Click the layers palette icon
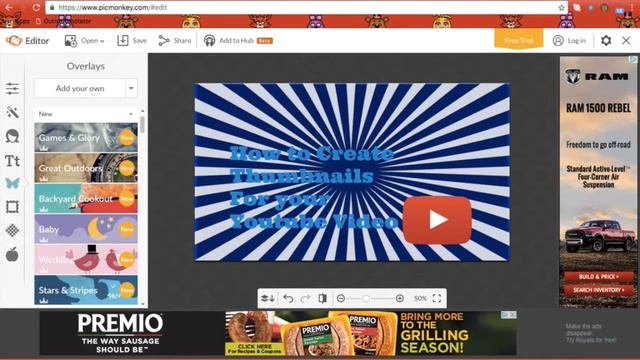The image size is (640, 360). [268, 298]
